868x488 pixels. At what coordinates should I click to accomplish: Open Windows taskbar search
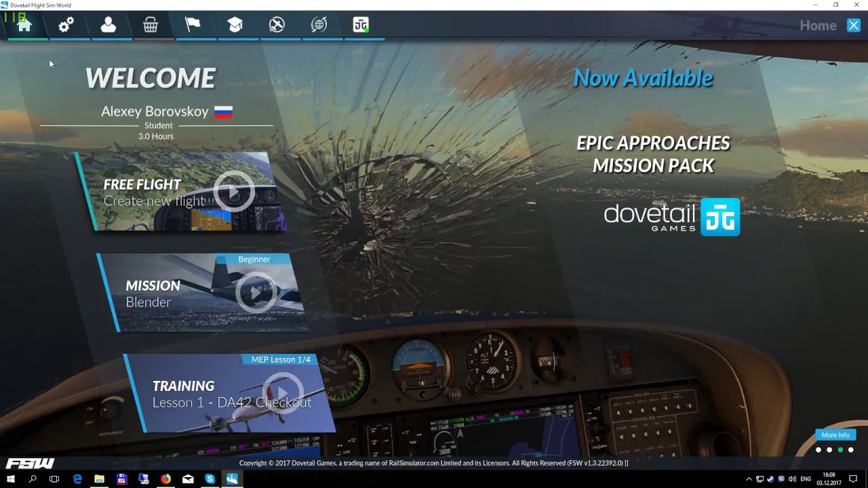[33, 479]
